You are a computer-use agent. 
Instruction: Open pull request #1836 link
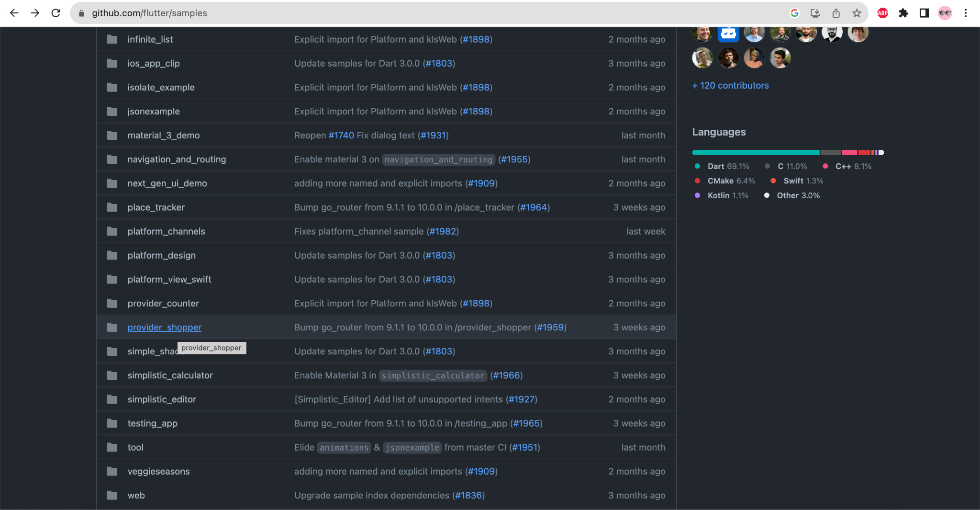(468, 495)
